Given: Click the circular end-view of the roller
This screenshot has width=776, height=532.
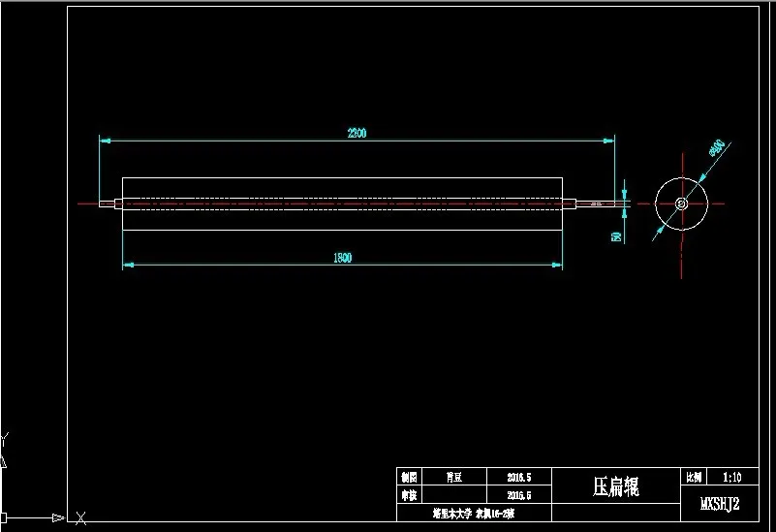Looking at the screenshot, I should click(681, 203).
